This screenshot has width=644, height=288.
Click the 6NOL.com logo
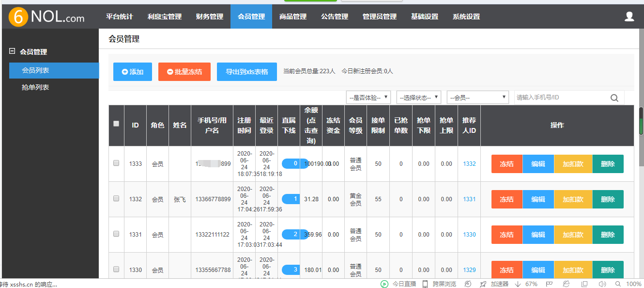(47, 17)
